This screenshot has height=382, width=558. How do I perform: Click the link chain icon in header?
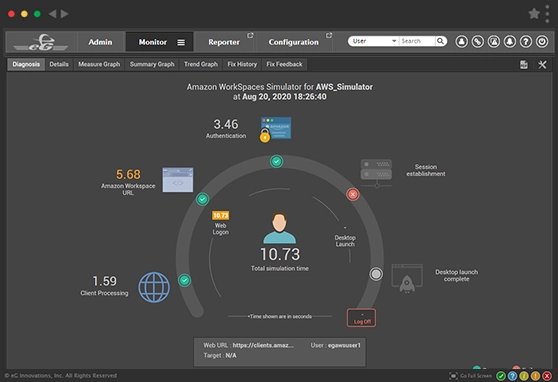[478, 42]
